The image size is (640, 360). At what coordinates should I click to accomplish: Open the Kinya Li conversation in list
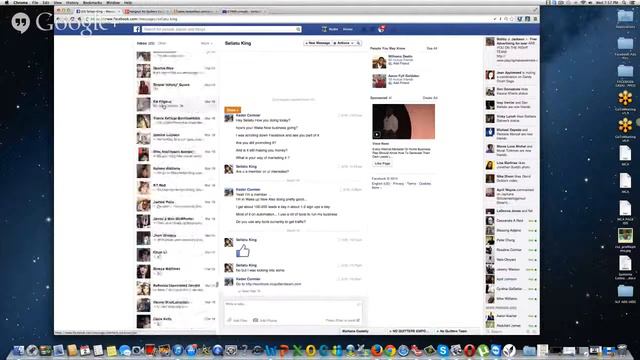click(176, 255)
